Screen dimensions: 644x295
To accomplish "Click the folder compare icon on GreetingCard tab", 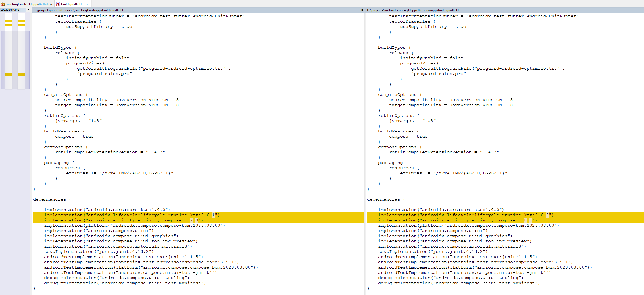I will point(3,4).
